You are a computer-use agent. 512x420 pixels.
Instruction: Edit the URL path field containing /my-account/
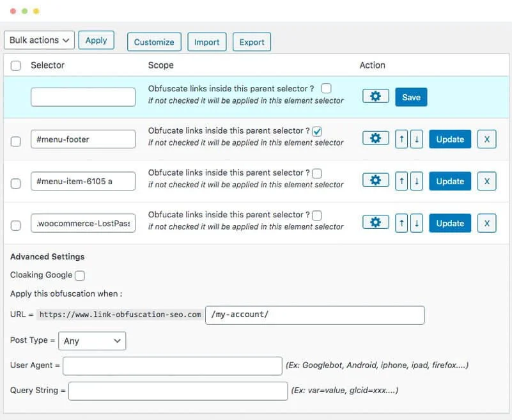pos(314,315)
